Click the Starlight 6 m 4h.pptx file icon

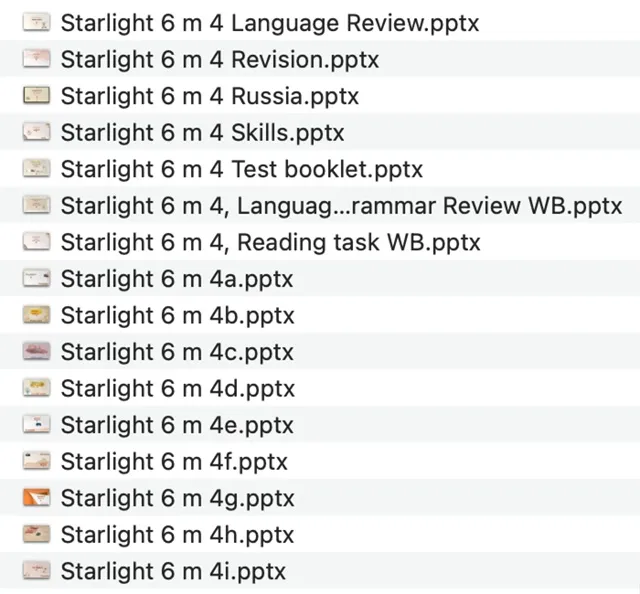(37, 535)
